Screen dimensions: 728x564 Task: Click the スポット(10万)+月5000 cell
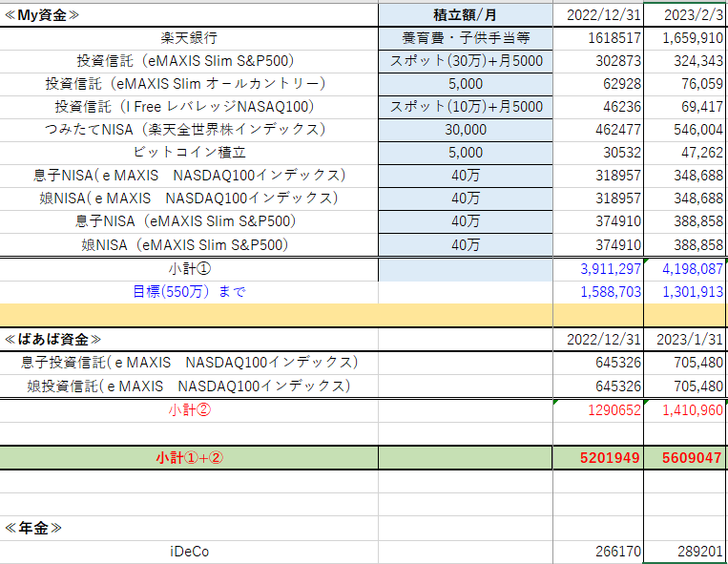[x=466, y=107]
